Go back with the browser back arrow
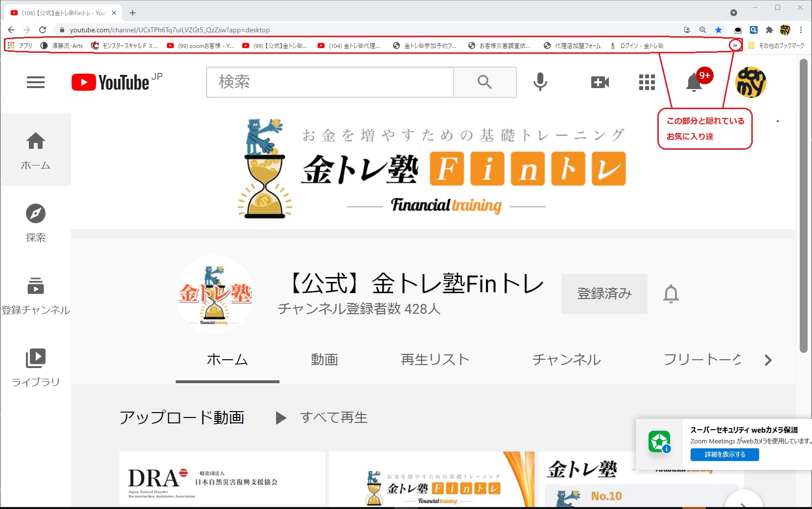812x509 pixels. pos(11,30)
